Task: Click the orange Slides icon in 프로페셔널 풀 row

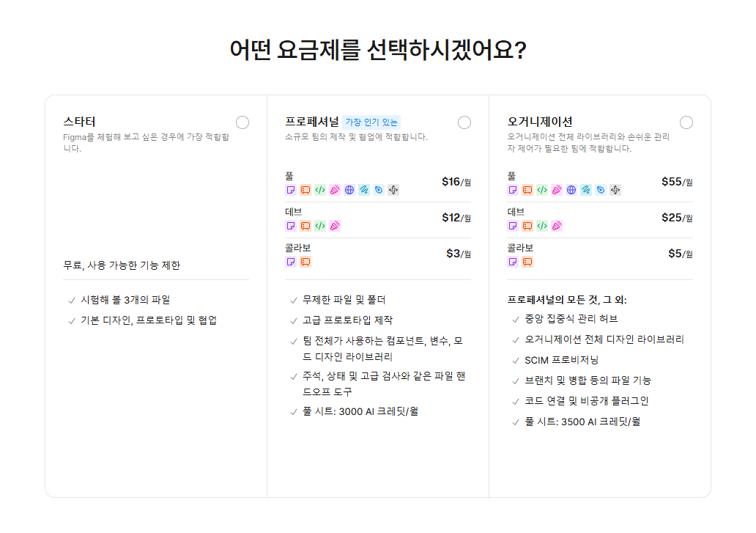Action: 305,190
